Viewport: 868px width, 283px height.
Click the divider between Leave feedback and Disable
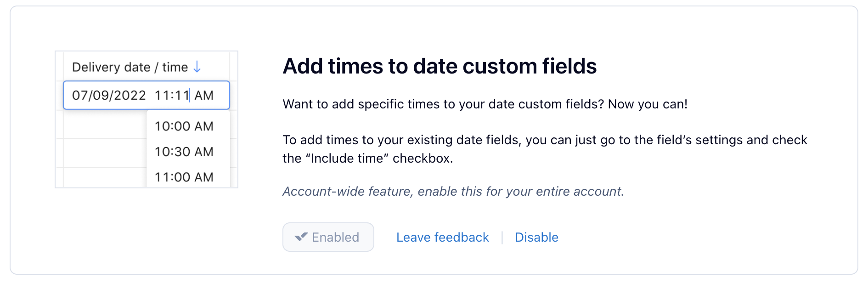coord(502,238)
